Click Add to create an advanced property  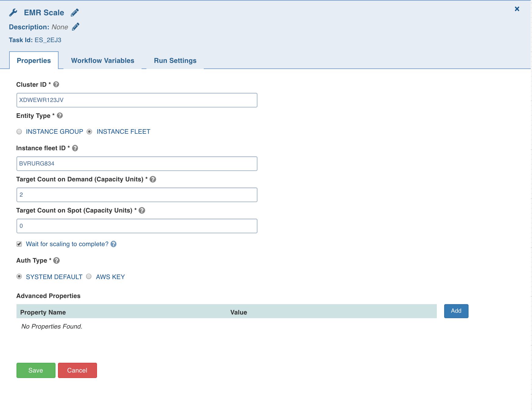(x=456, y=311)
